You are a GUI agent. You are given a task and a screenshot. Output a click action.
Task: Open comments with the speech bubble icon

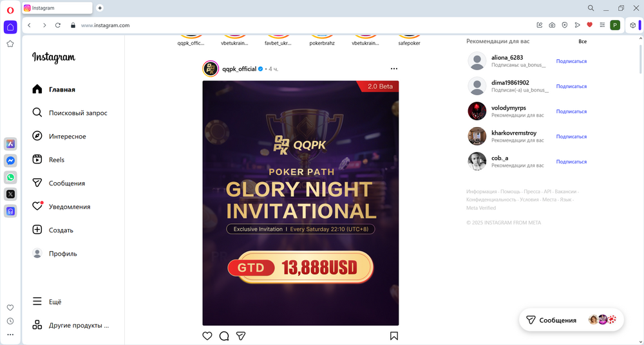(224, 336)
